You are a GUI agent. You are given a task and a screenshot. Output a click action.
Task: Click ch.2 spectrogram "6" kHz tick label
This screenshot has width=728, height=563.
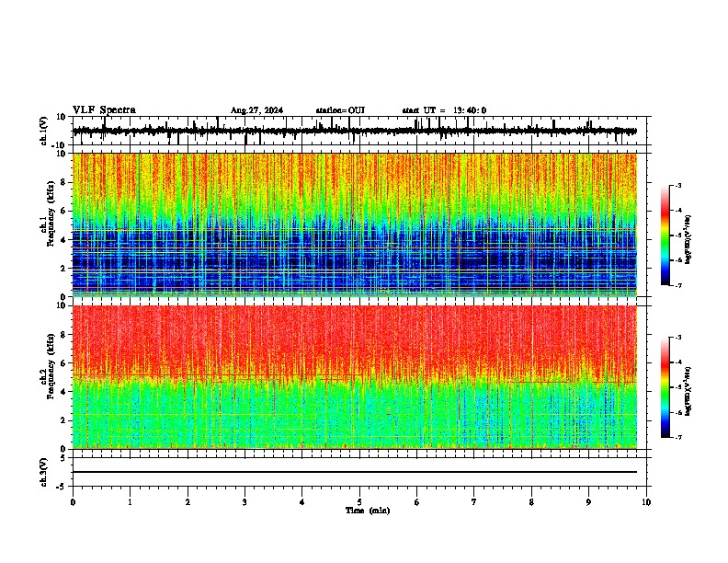pos(63,363)
